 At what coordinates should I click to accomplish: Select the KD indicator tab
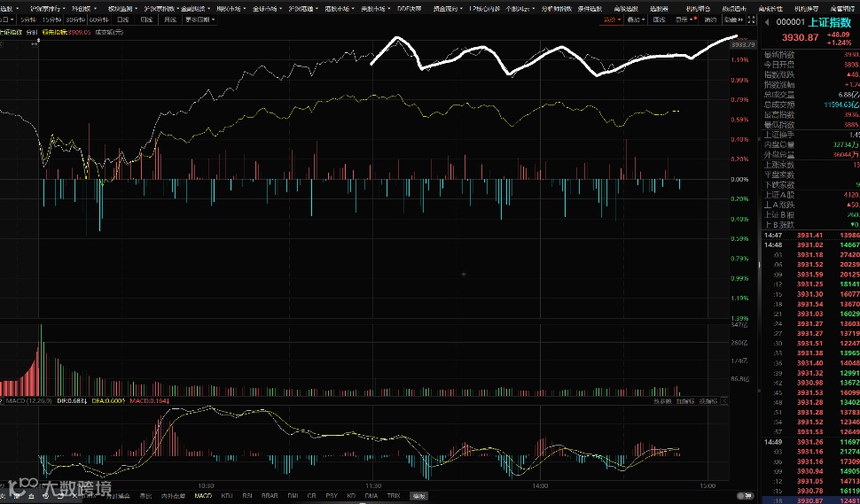[352, 496]
